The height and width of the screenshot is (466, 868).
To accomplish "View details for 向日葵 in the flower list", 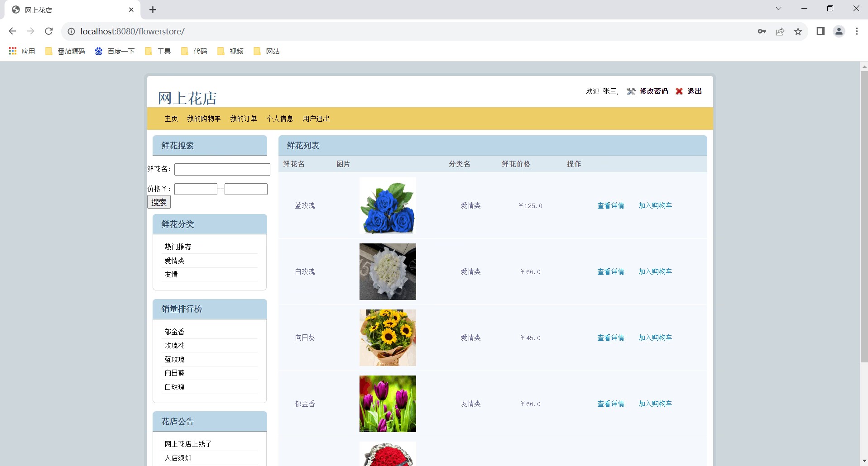I will pyautogui.click(x=610, y=338).
